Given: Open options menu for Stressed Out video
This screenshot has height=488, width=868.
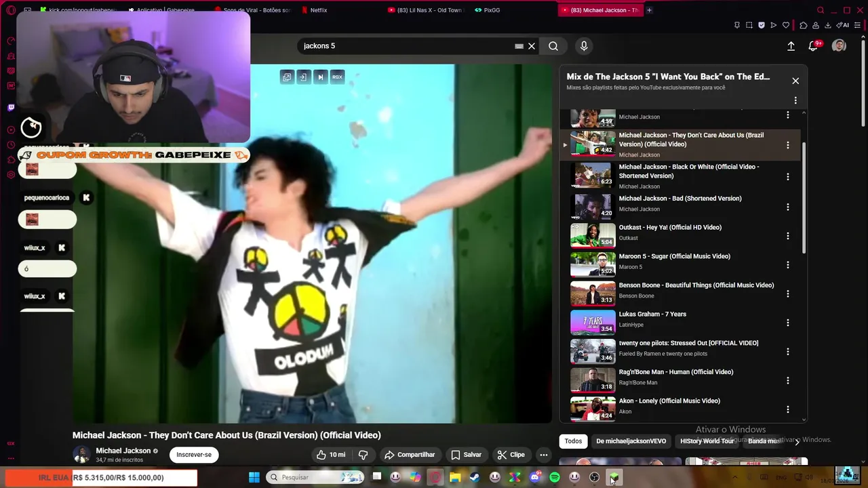Looking at the screenshot, I should (x=787, y=352).
